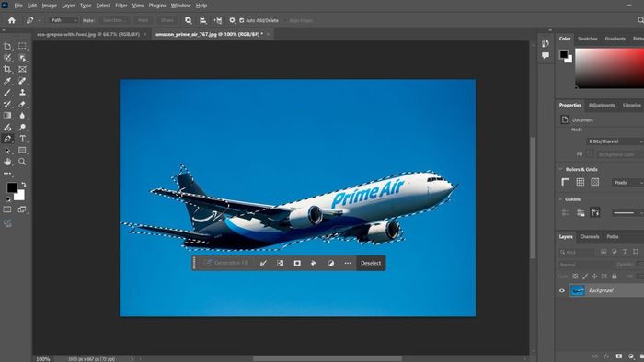Viewport: 644px width, 362px height.
Task: Toggle Quick Mask mode
Action: (x=7, y=209)
